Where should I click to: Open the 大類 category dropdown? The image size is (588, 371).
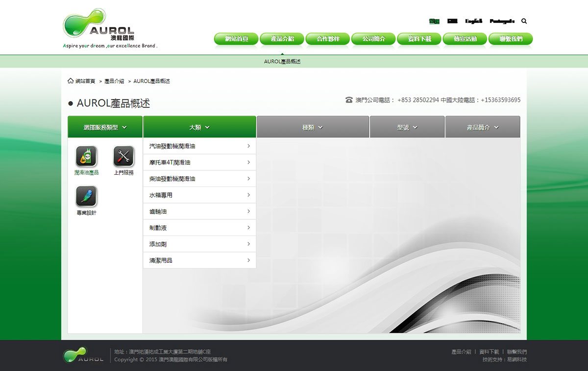199,126
